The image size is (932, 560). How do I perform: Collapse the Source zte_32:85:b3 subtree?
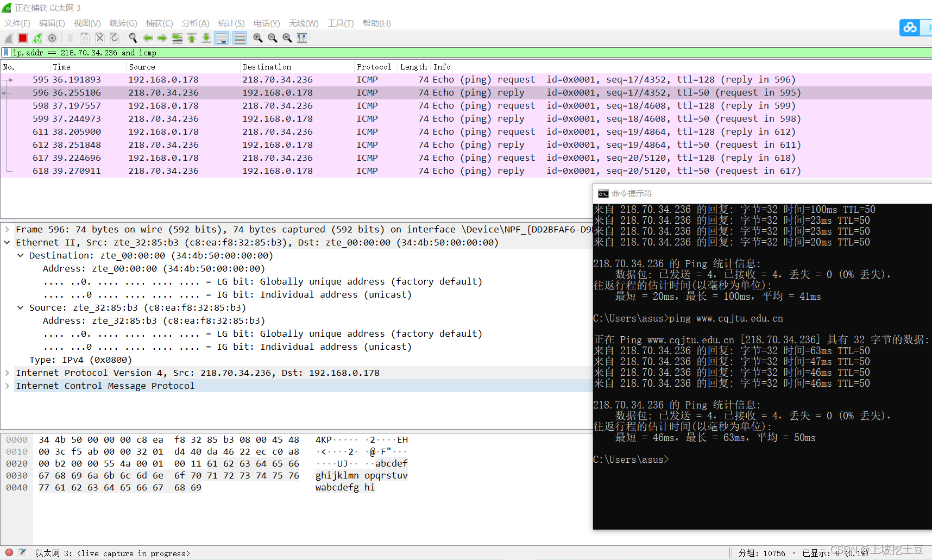(x=20, y=308)
